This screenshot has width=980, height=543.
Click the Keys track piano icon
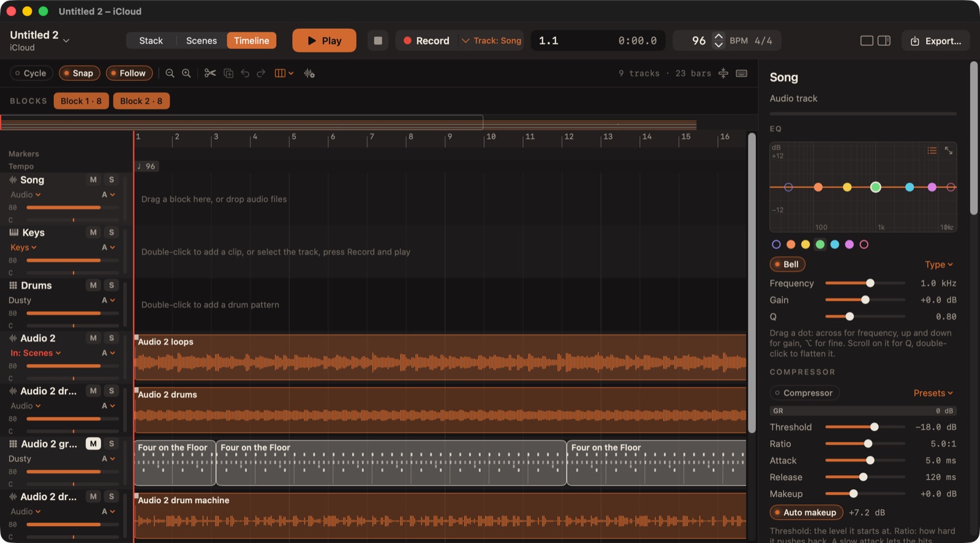click(x=13, y=233)
